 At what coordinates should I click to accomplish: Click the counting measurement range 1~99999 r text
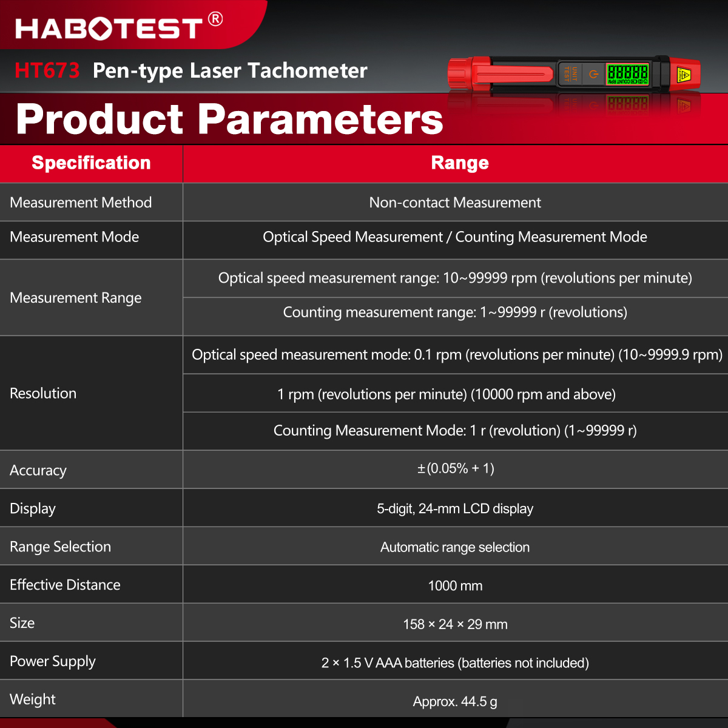[455, 312]
